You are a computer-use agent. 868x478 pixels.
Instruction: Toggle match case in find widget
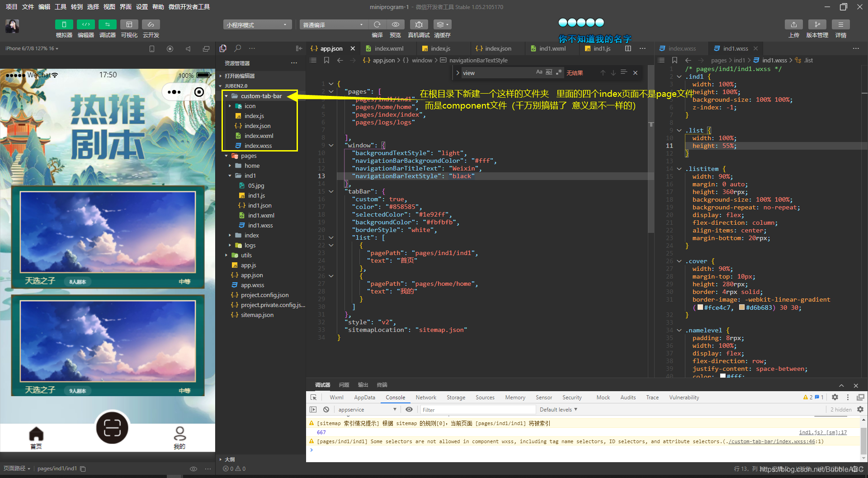(x=539, y=72)
